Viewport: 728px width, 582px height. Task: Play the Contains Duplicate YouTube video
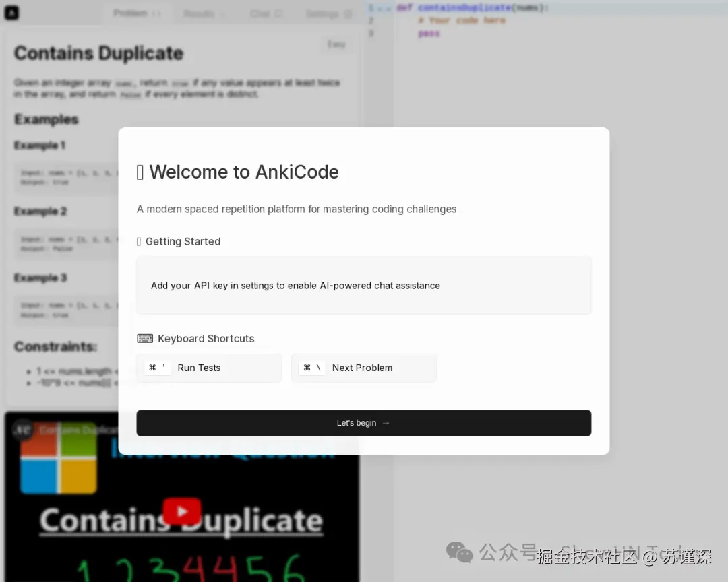182,511
